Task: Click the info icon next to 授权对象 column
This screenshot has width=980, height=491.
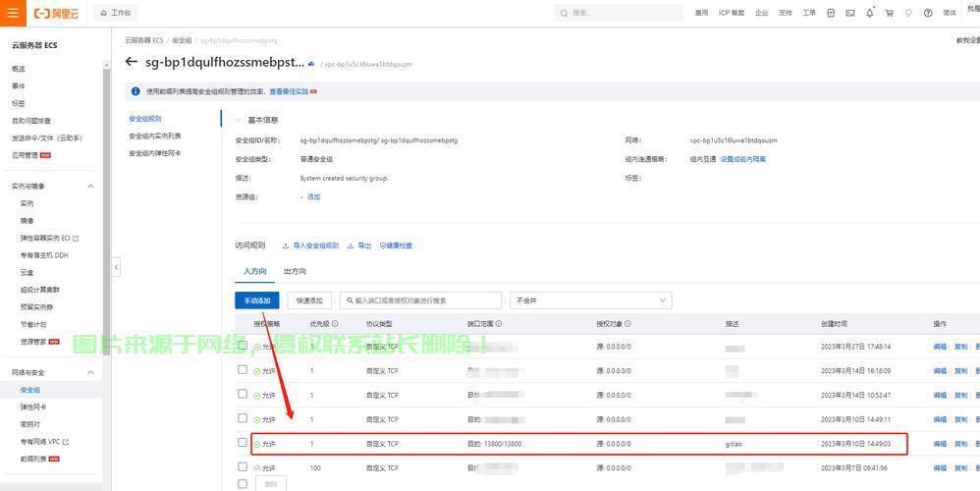Action: [x=627, y=324]
